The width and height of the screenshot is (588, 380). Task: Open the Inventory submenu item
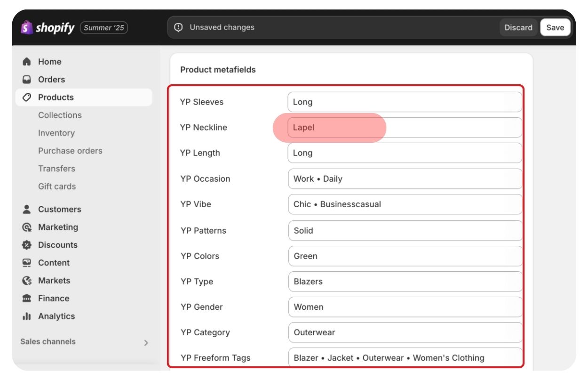[56, 133]
